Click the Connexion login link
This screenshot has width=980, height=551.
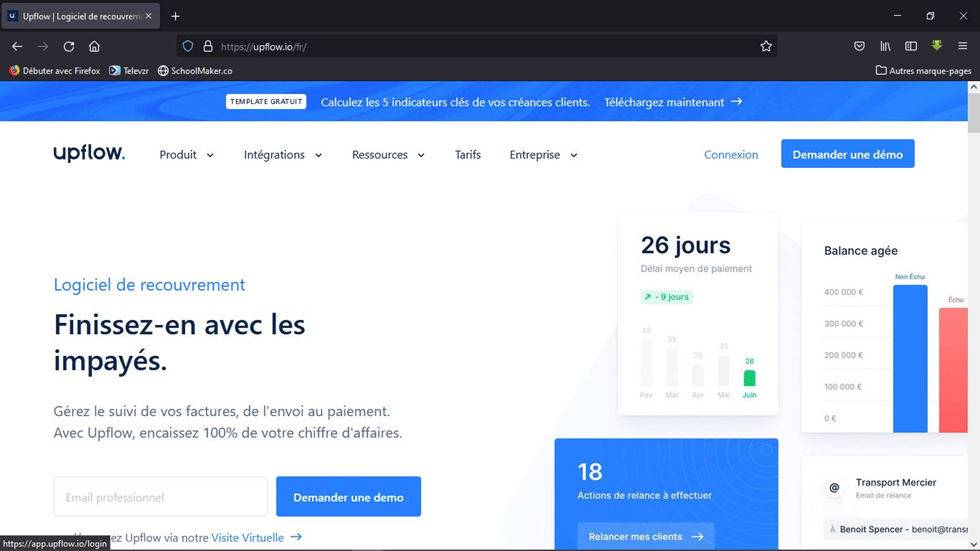pyautogui.click(x=731, y=155)
